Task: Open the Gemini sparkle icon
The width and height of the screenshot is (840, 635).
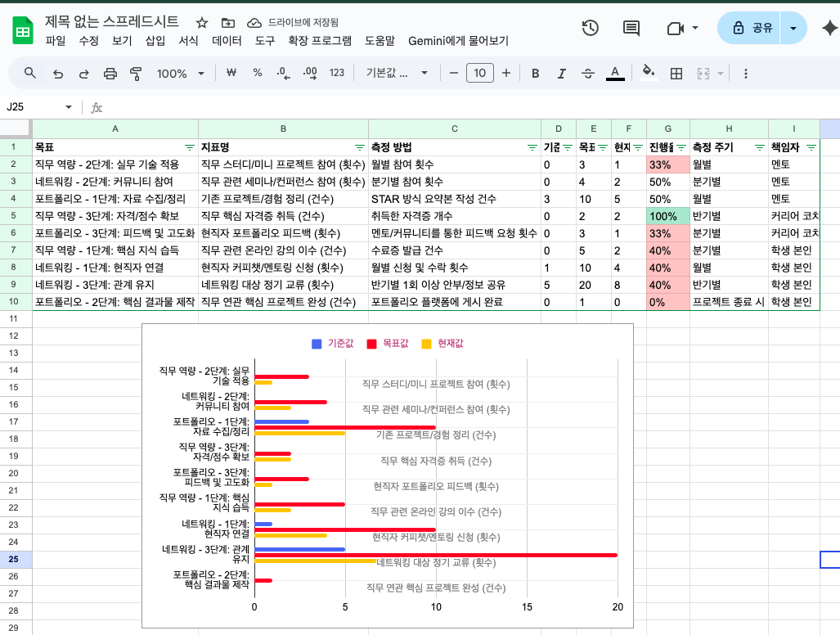Action: pyautogui.click(x=829, y=28)
